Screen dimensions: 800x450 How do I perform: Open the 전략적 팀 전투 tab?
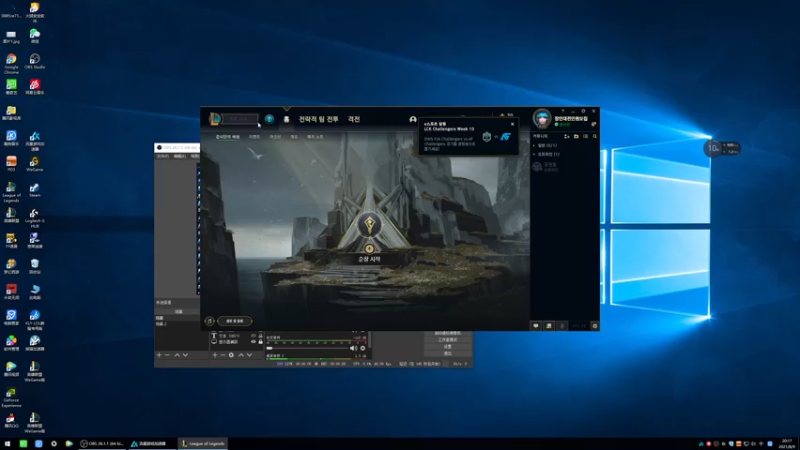coord(318,119)
